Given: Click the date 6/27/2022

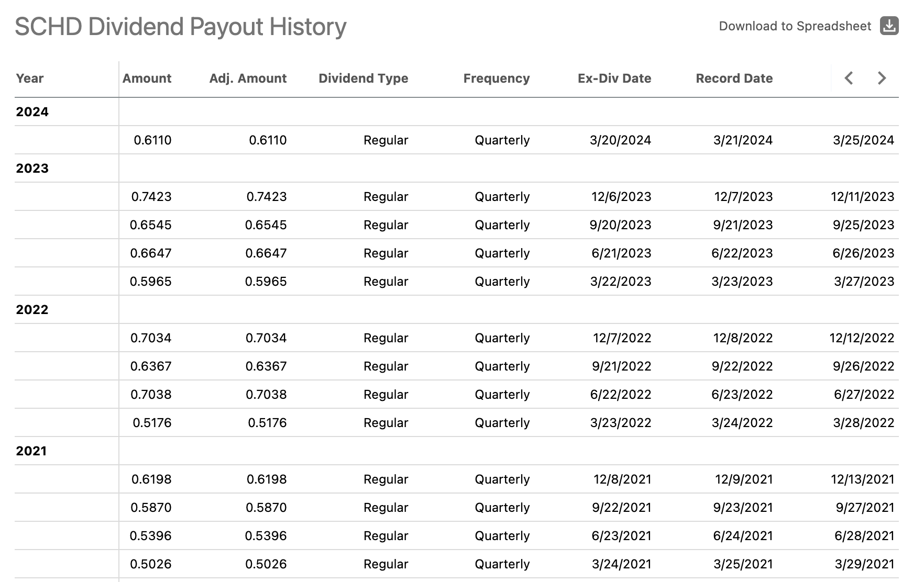Looking at the screenshot, I should pos(864,395).
